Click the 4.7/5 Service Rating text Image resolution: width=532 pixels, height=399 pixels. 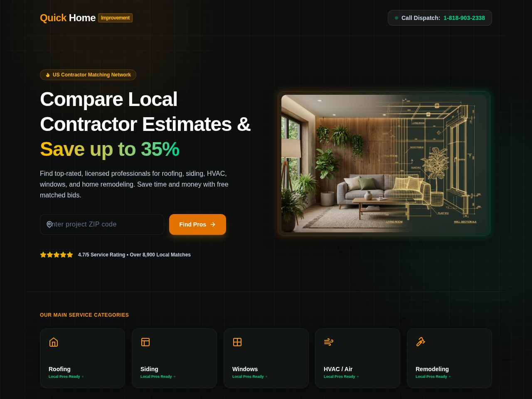[x=134, y=255]
